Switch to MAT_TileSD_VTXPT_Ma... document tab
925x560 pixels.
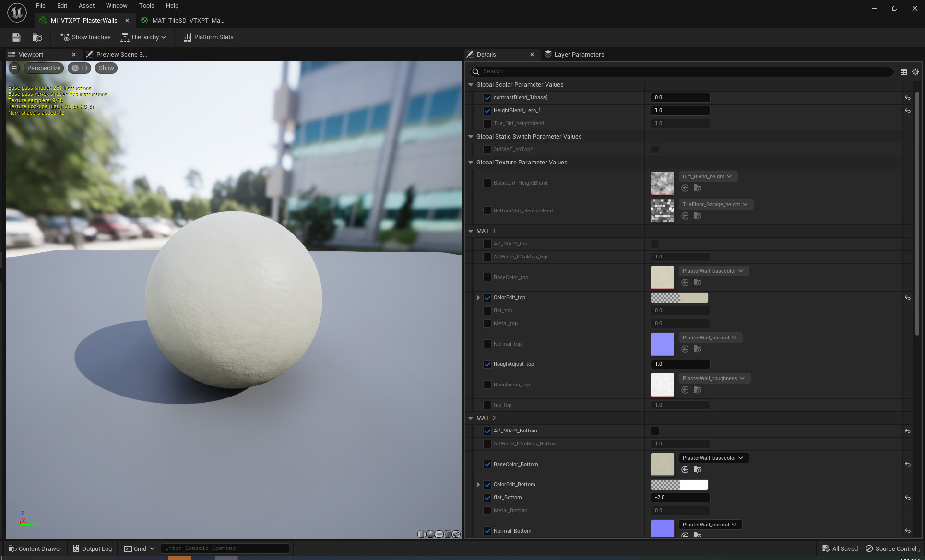(x=183, y=20)
